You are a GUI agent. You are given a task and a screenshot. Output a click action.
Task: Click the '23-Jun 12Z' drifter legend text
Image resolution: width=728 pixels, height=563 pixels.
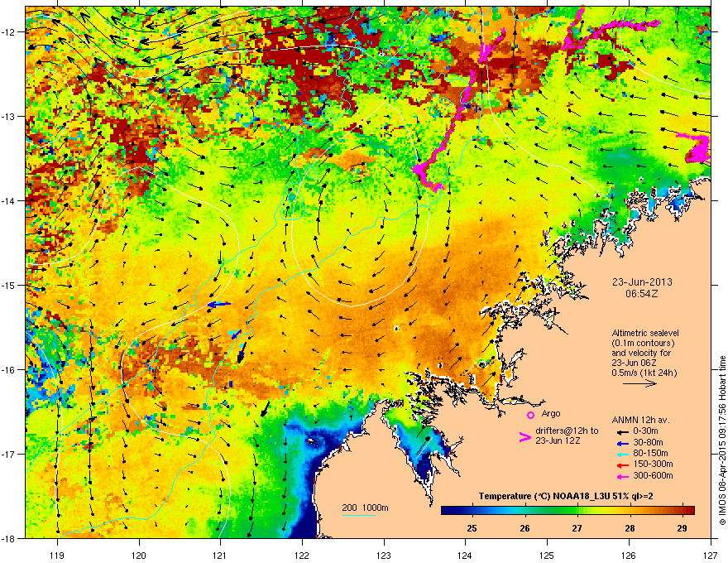556,440
